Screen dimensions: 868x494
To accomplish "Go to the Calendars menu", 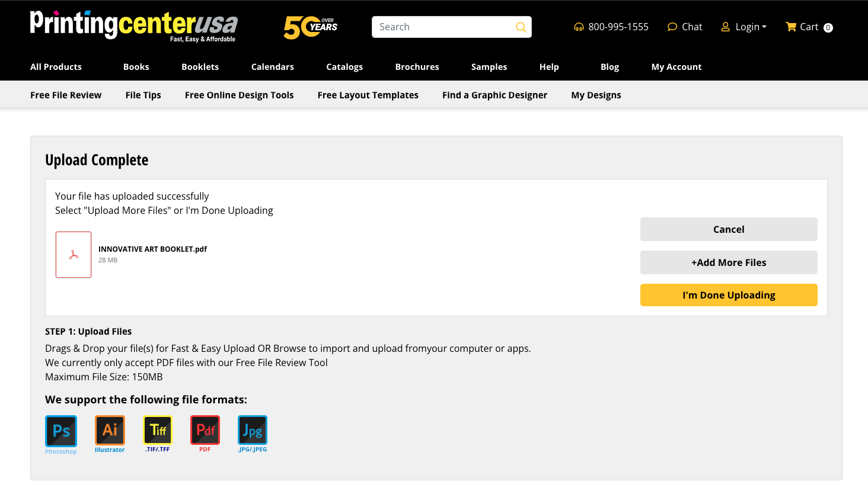I will tap(272, 67).
